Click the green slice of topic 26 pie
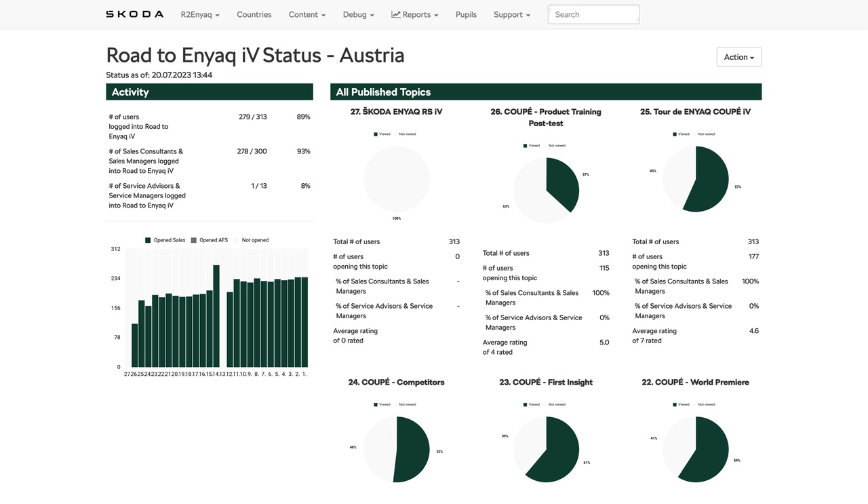 [561, 183]
